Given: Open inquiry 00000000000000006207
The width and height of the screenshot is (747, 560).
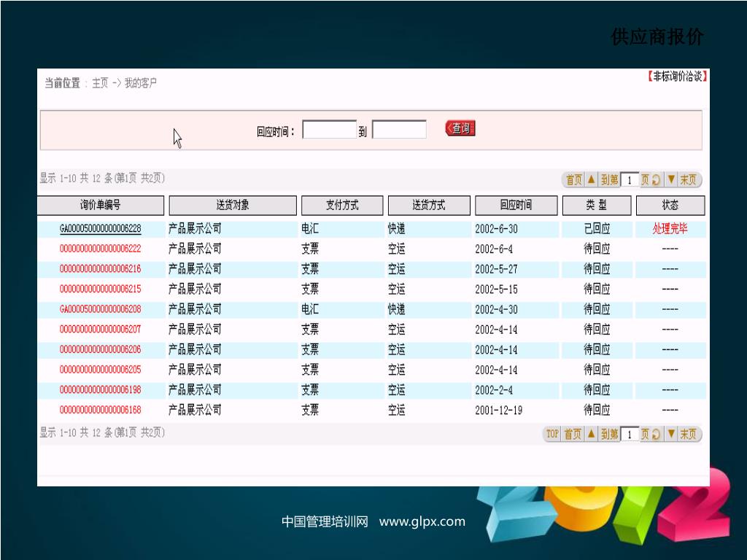Looking at the screenshot, I should click(x=101, y=329).
